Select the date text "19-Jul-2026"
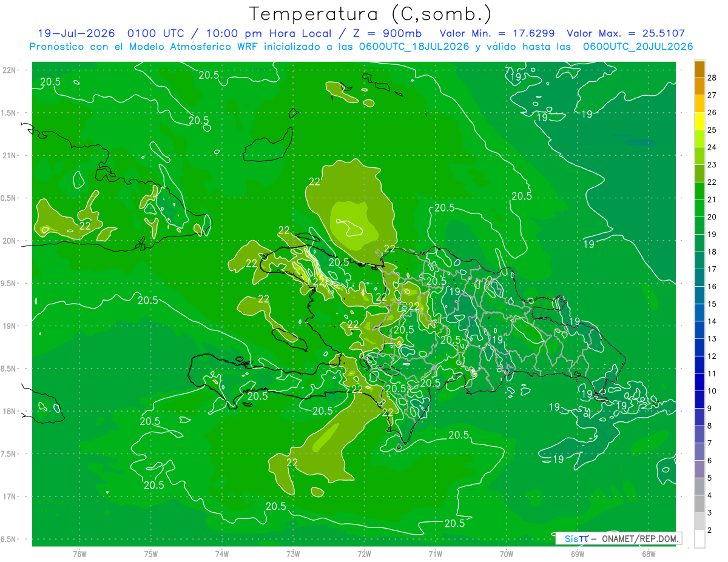Viewport: 728px width, 562px height. click(x=76, y=33)
